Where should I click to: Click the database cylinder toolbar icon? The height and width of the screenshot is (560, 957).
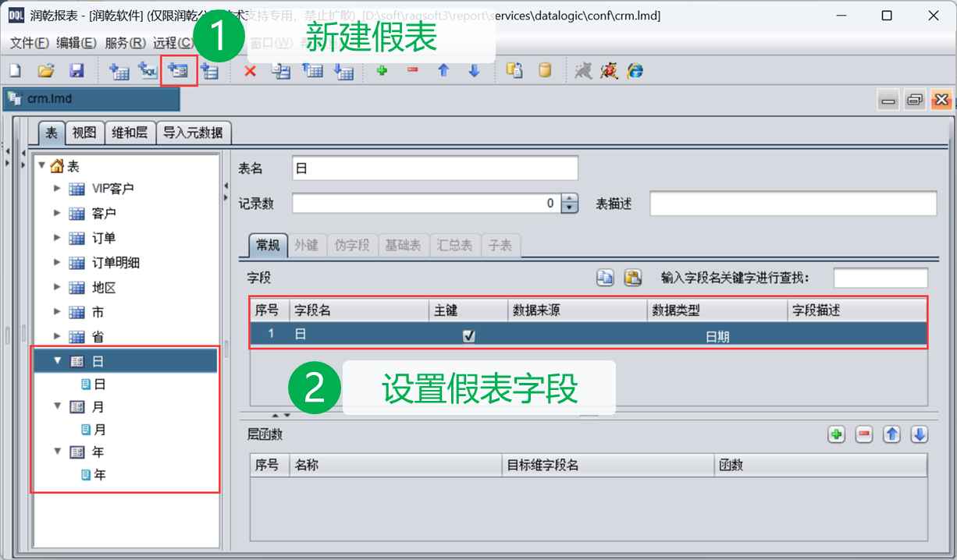pos(545,70)
